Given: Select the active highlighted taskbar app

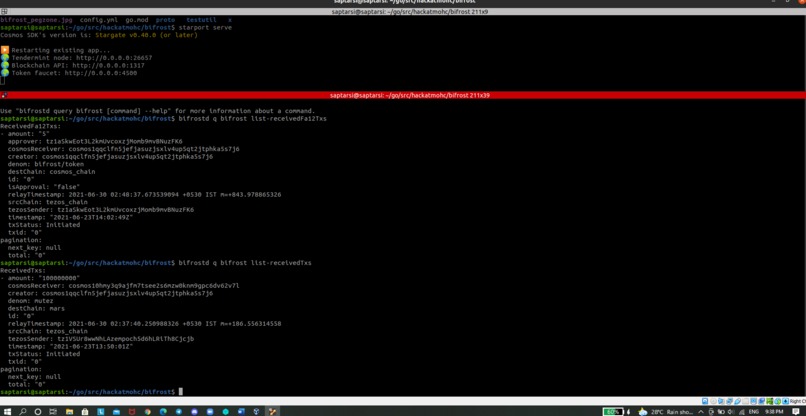Looking at the screenshot, I should coord(272,412).
